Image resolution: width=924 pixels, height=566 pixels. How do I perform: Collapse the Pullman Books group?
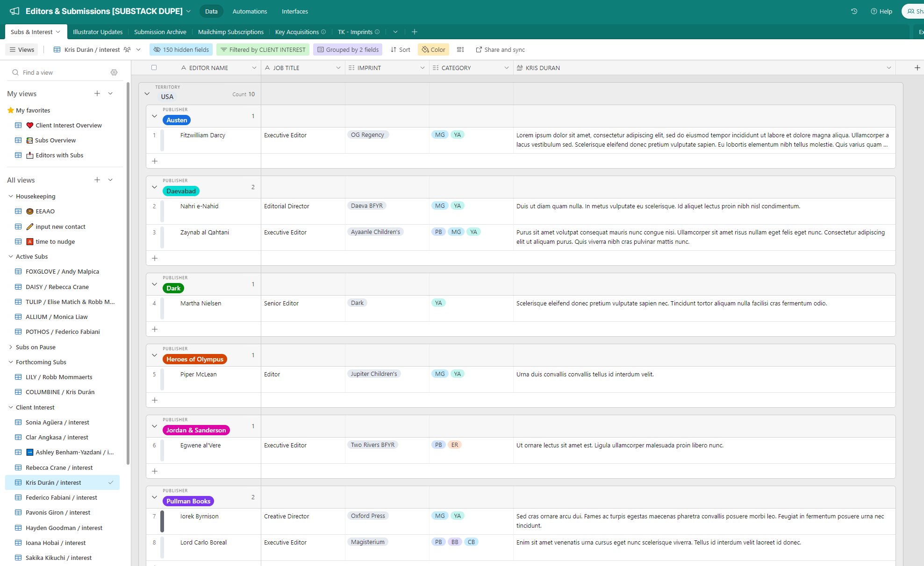[155, 497]
